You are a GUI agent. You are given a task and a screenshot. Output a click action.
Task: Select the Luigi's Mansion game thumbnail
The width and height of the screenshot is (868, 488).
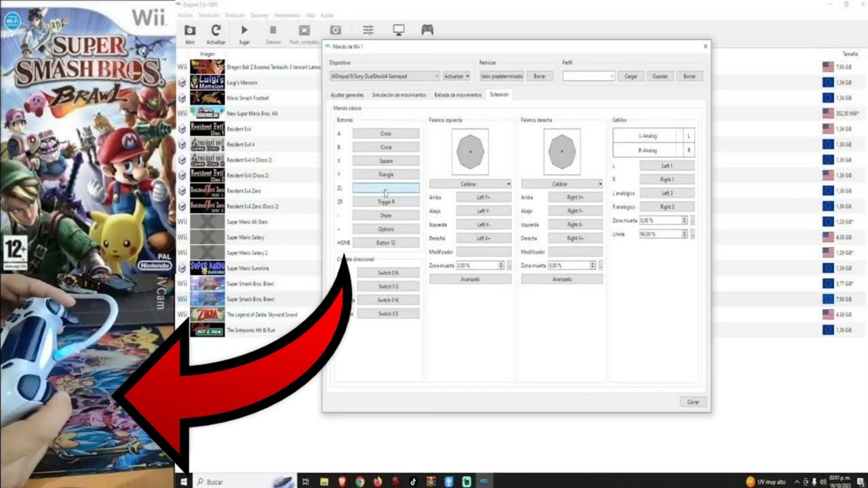point(207,83)
